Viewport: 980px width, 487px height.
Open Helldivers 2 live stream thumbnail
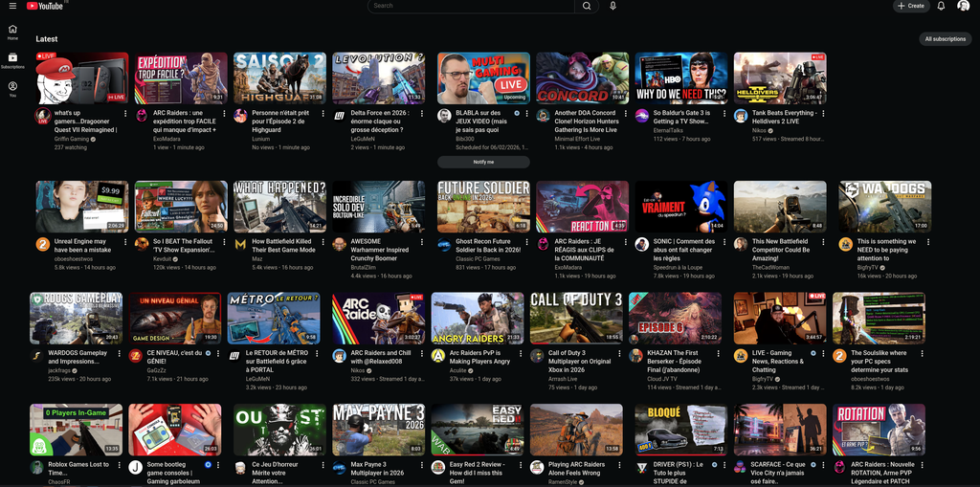tap(780, 77)
